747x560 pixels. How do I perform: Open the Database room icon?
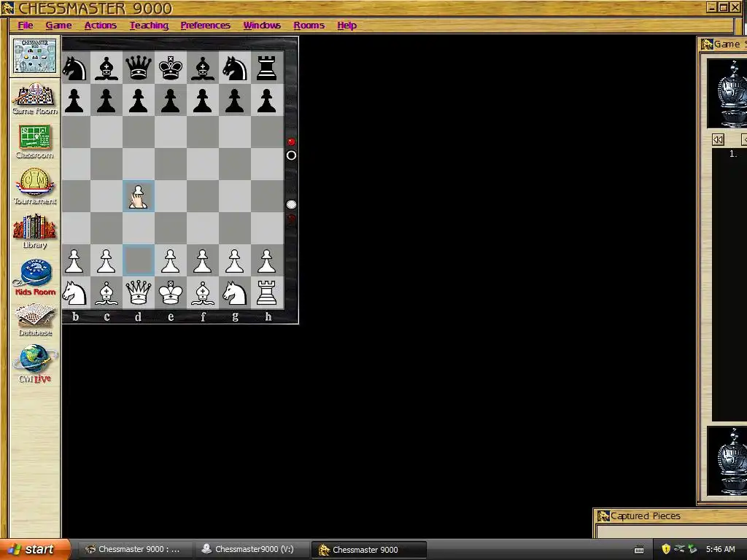coord(35,321)
